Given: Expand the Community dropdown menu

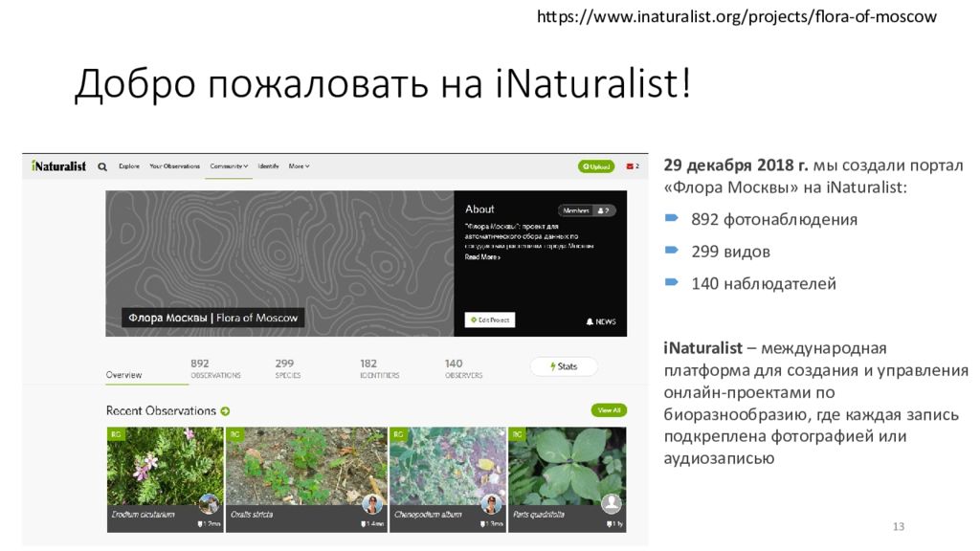Looking at the screenshot, I should tap(229, 166).
